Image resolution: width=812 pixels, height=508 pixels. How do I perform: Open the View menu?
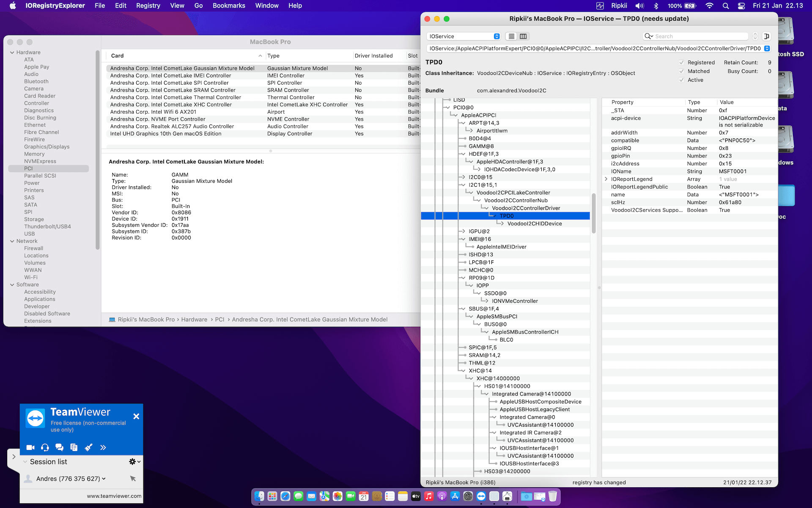pos(177,6)
